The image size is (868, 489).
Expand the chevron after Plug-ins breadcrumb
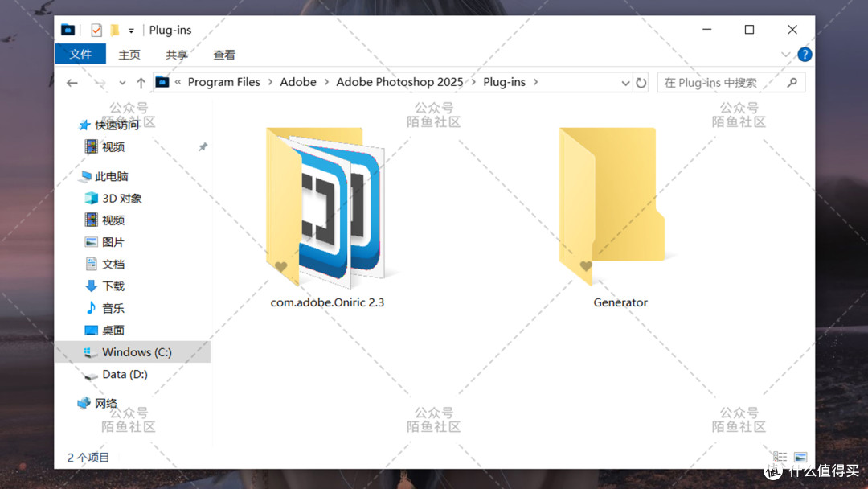tap(535, 82)
